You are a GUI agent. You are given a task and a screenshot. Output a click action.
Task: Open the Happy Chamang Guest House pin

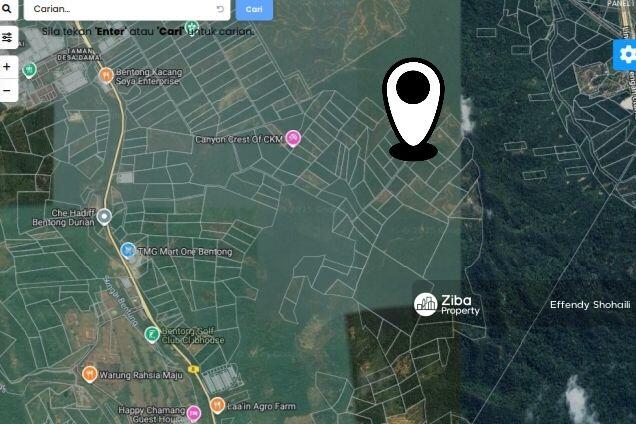[x=194, y=413]
